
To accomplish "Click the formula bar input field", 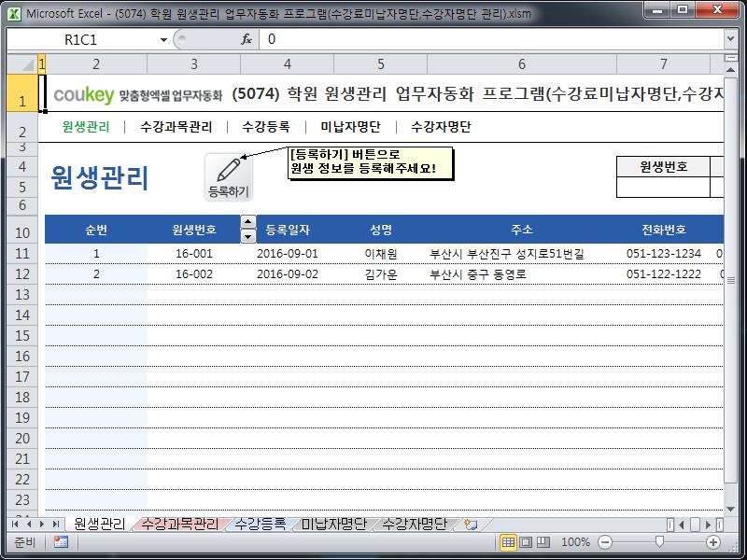I will pos(491,39).
